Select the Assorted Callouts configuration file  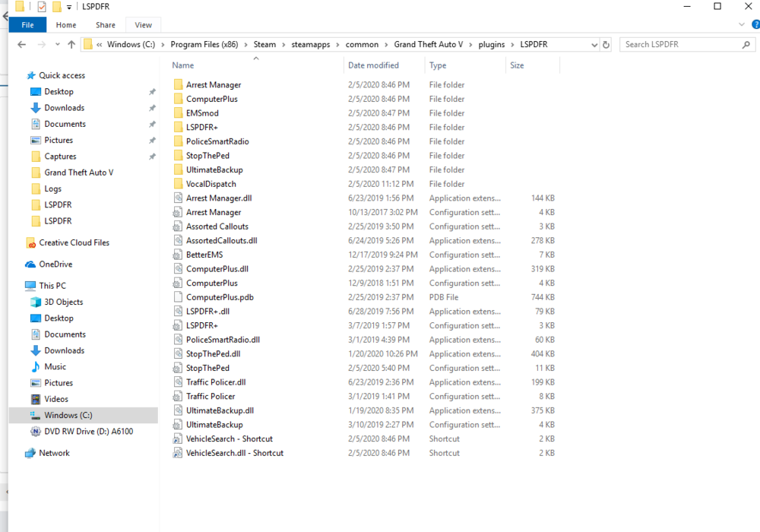pyautogui.click(x=217, y=226)
